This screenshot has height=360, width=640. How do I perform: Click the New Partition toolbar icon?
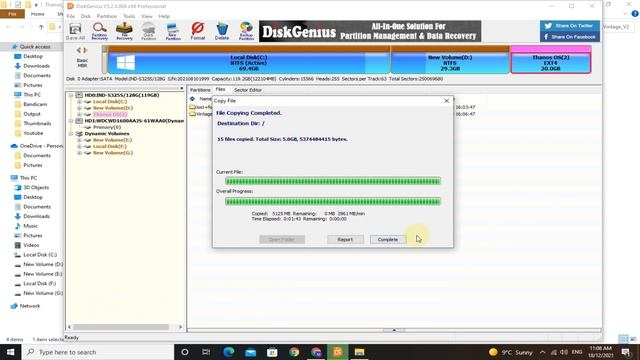point(173,31)
